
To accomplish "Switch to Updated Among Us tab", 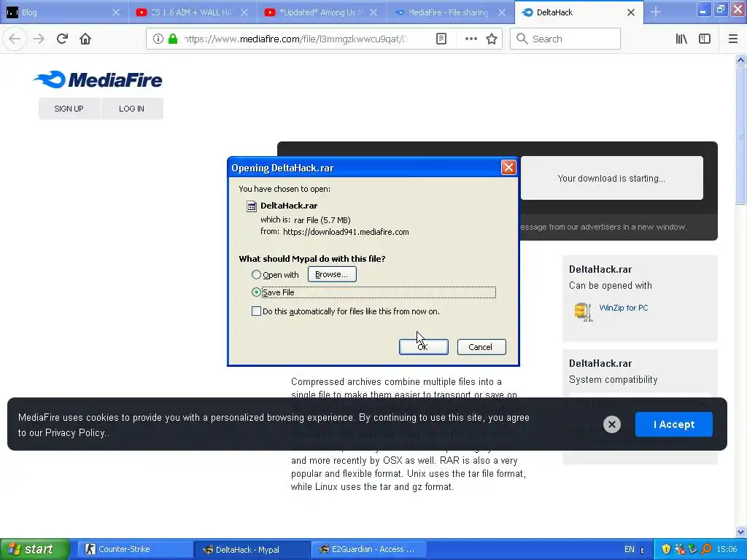I will (x=320, y=12).
